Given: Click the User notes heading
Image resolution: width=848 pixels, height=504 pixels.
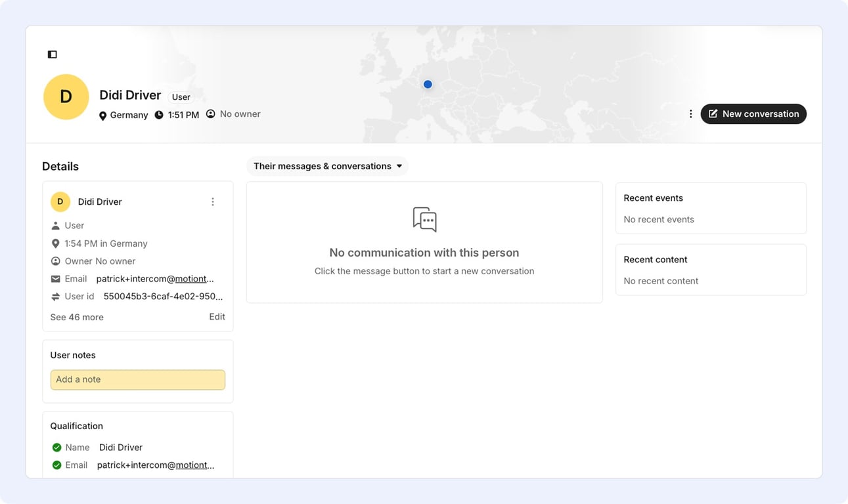Looking at the screenshot, I should tap(73, 355).
